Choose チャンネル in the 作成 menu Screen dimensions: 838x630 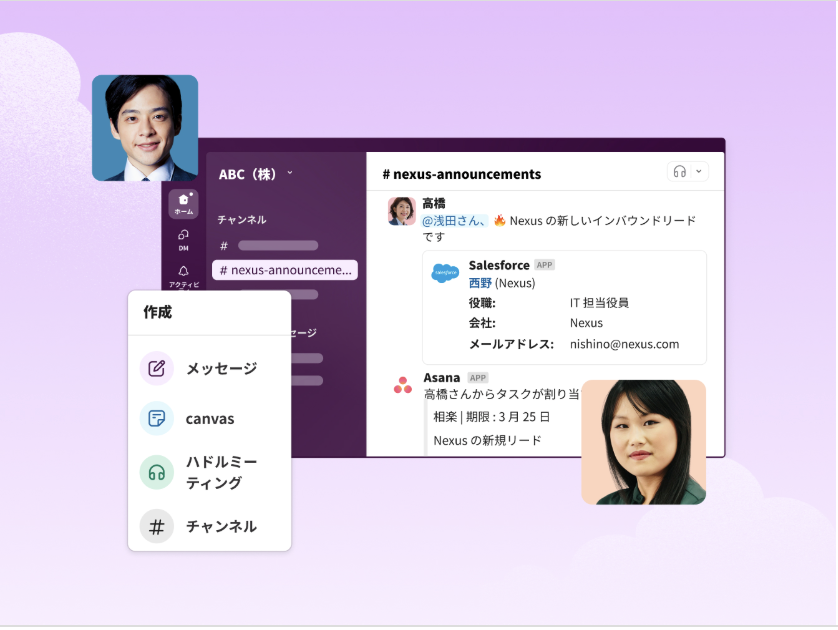(x=221, y=526)
